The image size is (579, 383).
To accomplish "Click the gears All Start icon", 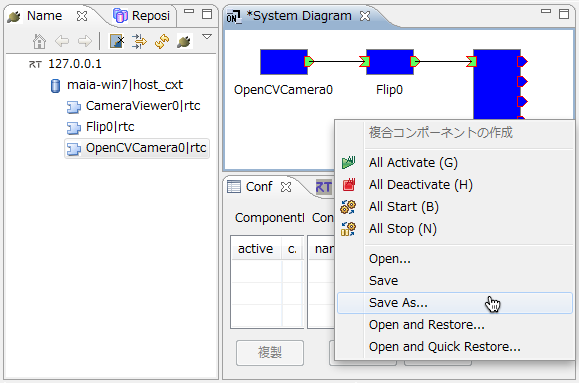I will [x=348, y=207].
